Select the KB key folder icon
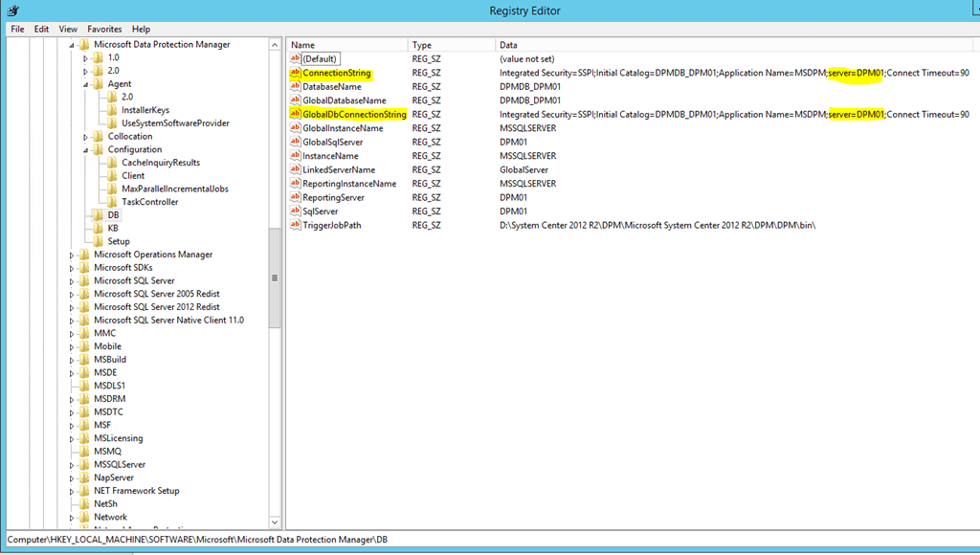 tap(99, 228)
